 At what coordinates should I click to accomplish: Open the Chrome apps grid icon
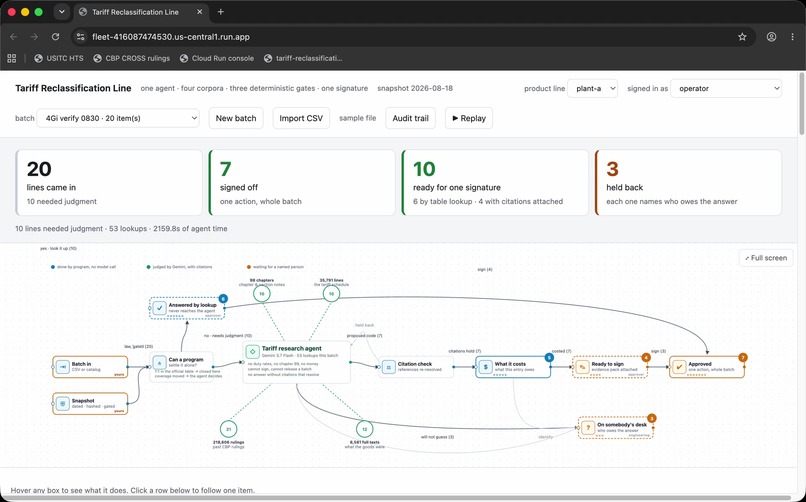click(11, 59)
